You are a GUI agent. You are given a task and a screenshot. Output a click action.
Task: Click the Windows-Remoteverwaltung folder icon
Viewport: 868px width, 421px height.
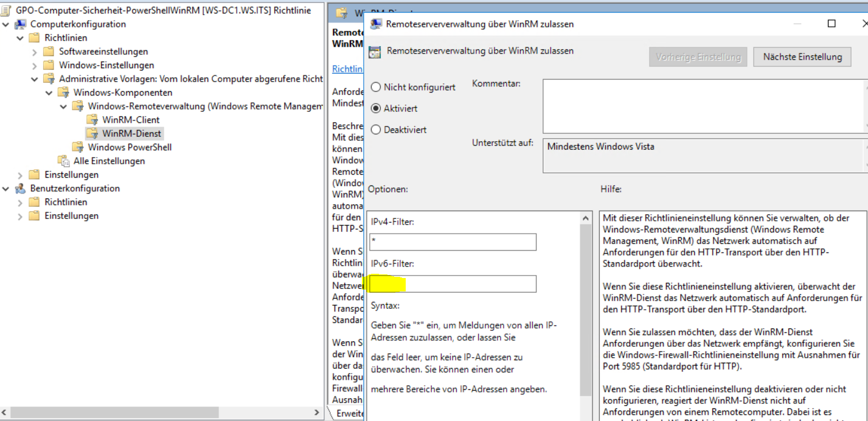coord(78,106)
